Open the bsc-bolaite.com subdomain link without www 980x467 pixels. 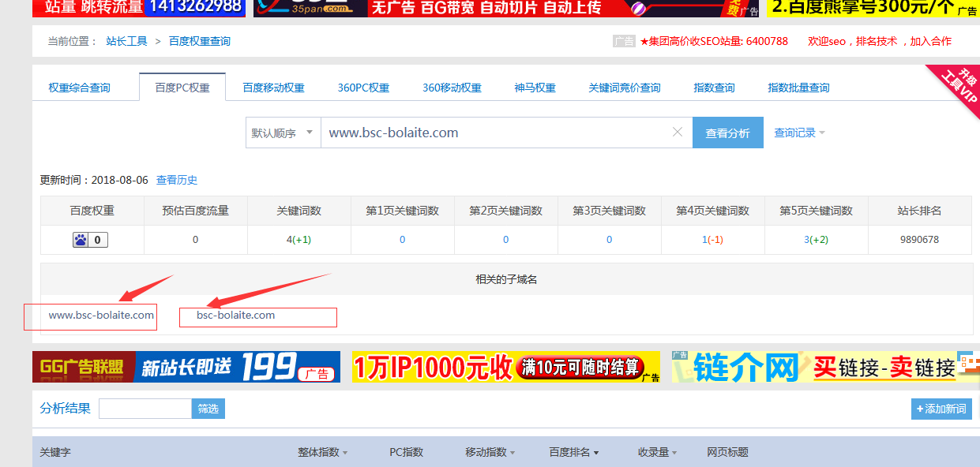pos(236,316)
